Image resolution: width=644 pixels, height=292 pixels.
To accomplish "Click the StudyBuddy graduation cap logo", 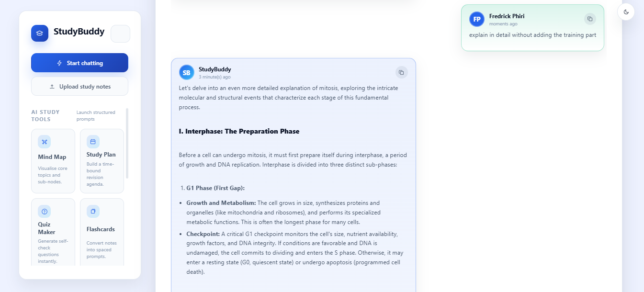I will click(x=40, y=34).
